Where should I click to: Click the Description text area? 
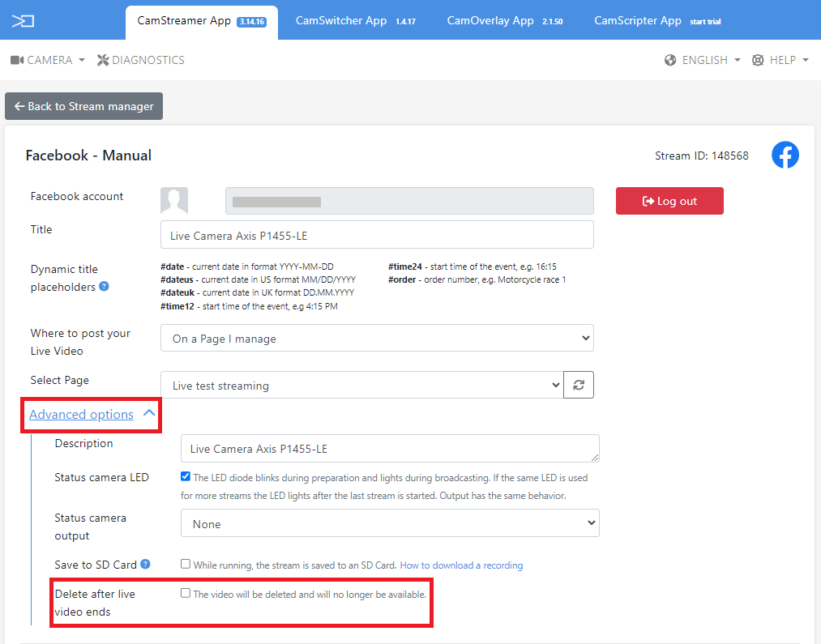point(390,448)
